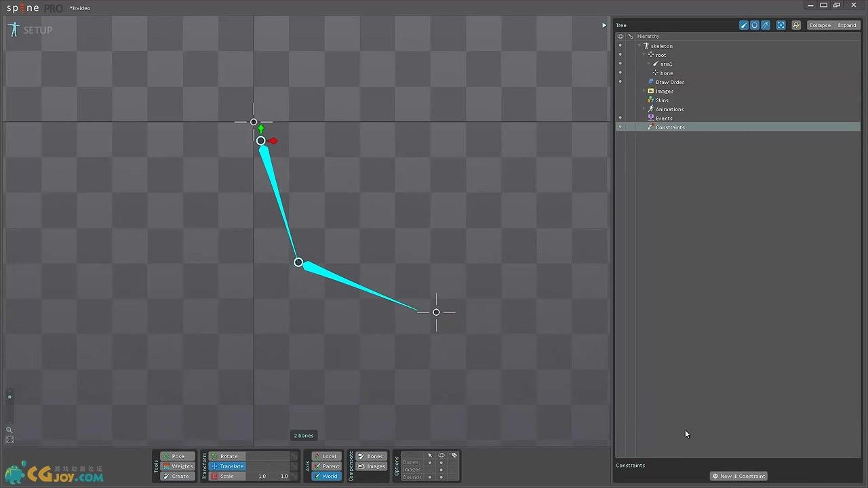Viewport: 868px width, 488px height.
Task: Edit the Scale X value field
Action: pos(258,476)
